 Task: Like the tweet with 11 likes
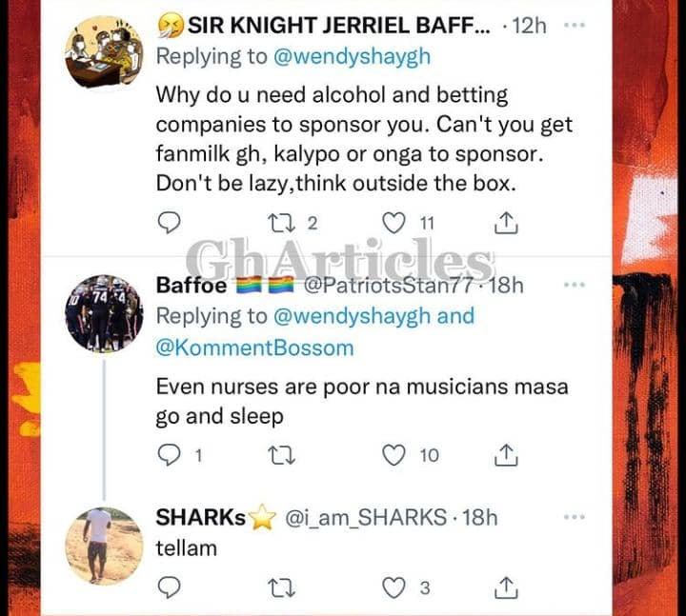[393, 224]
